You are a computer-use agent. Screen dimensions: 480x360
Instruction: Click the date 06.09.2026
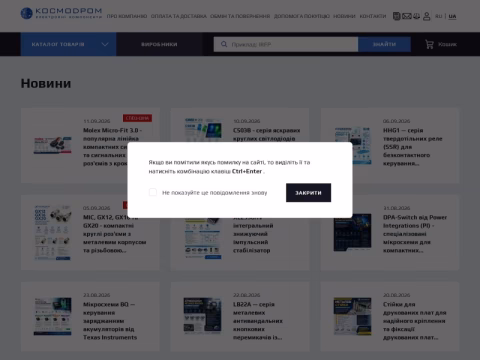coord(396,121)
